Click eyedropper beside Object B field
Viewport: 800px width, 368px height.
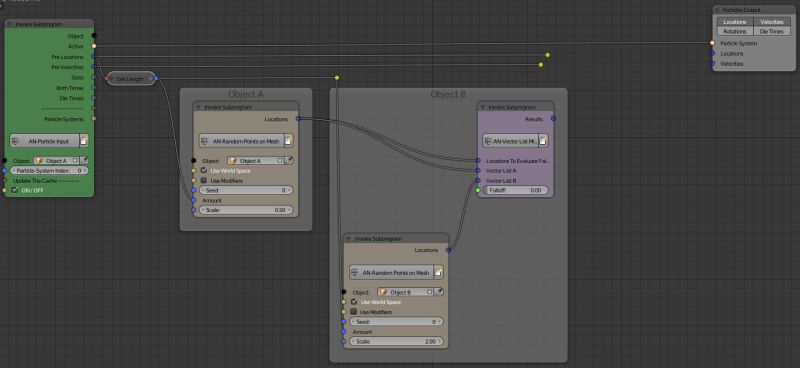pos(439,292)
